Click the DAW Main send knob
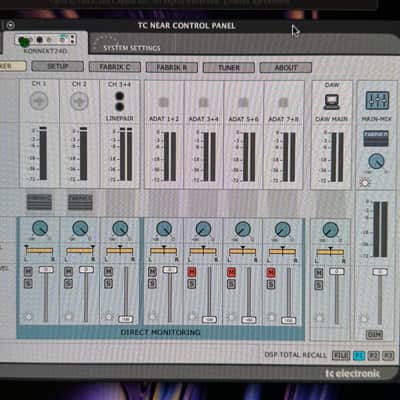400x400 pixels. (x=330, y=230)
